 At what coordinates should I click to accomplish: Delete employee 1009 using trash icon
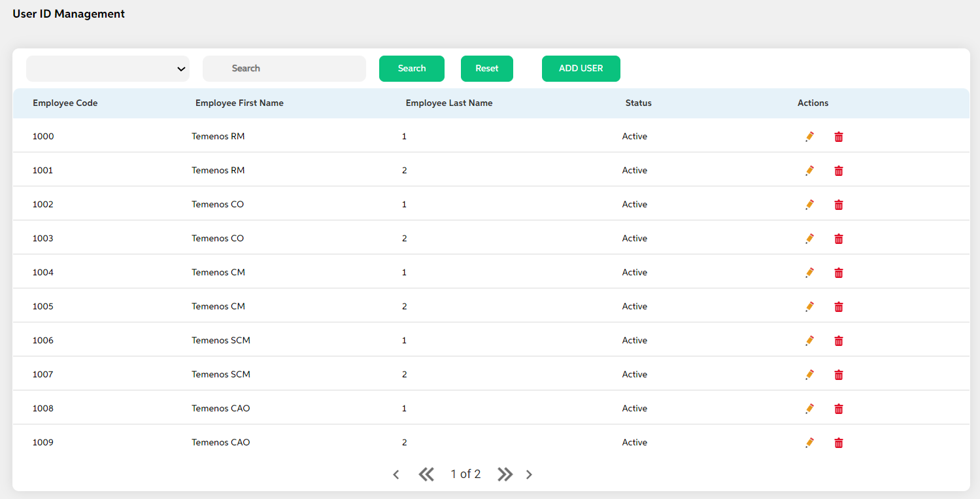[839, 443]
